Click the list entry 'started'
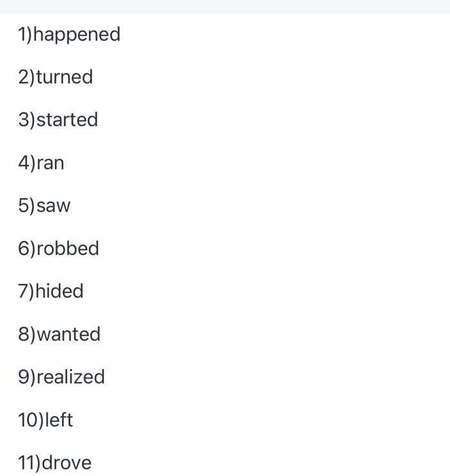Image resolution: width=450 pixels, height=476 pixels. tap(67, 120)
